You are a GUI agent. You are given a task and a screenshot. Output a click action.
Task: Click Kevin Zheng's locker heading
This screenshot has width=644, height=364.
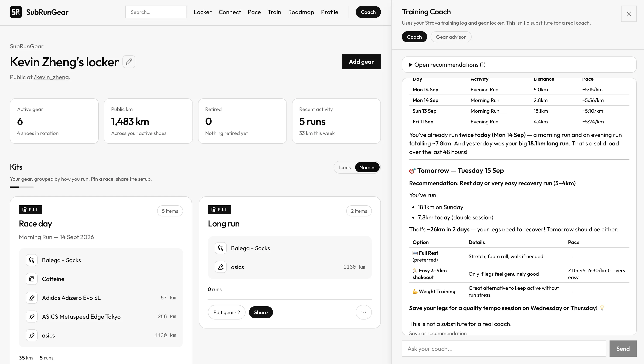coord(64,62)
